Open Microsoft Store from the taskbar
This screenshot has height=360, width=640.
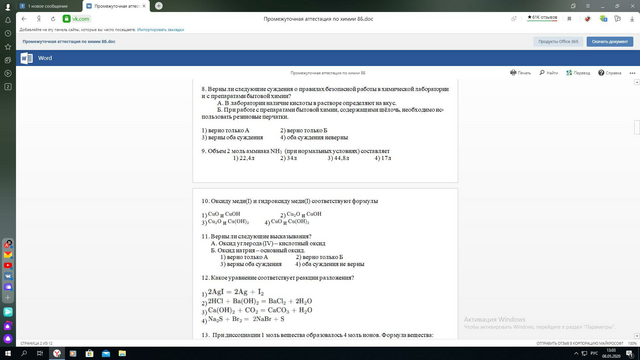point(89,353)
